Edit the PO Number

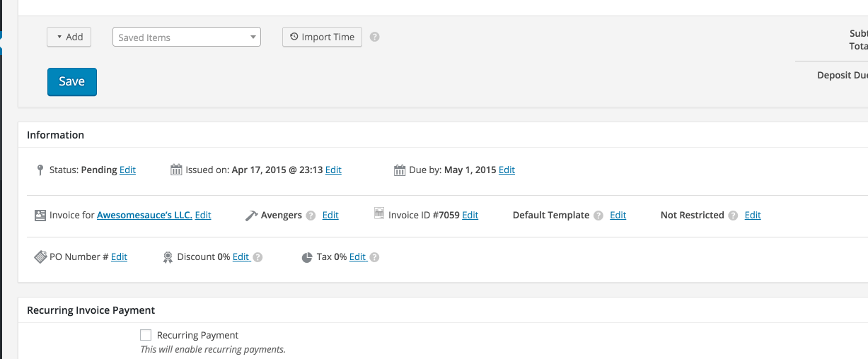tap(119, 257)
